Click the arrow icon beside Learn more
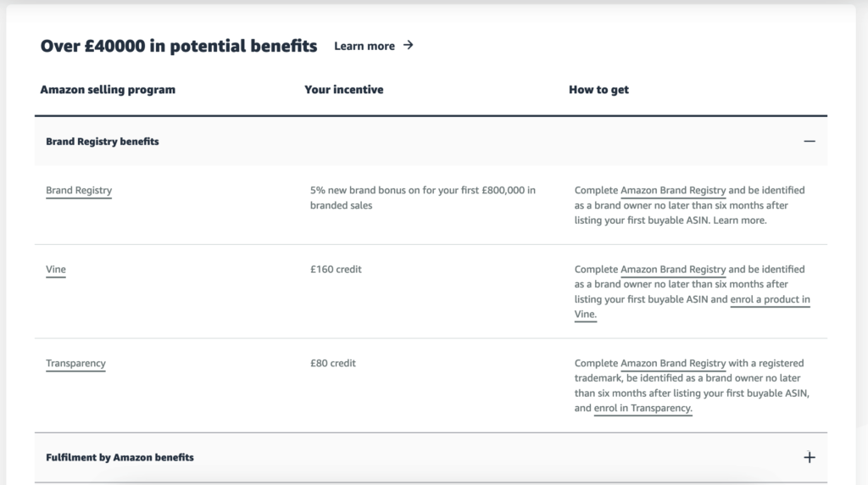The height and width of the screenshot is (485, 868). click(409, 46)
